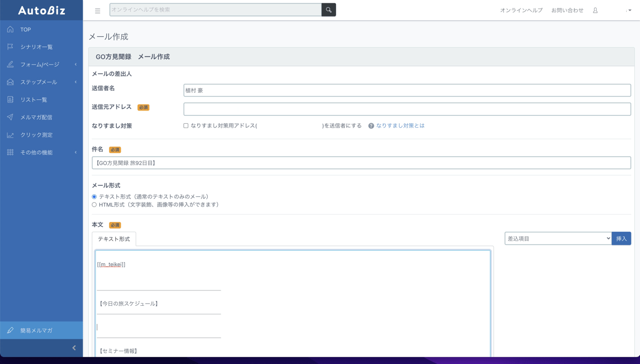Click the シナリオ一覧 flag icon
This screenshot has height=364, width=640.
(10, 47)
